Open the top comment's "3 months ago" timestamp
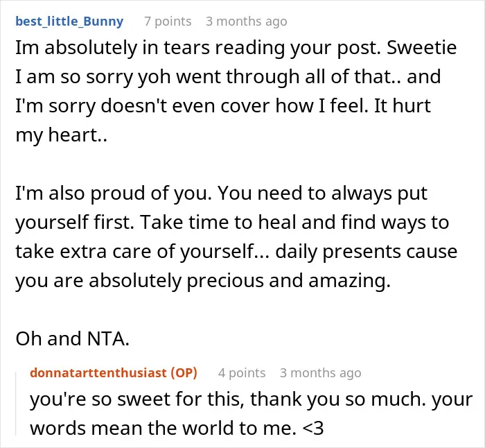The image size is (485, 448). [x=246, y=21]
